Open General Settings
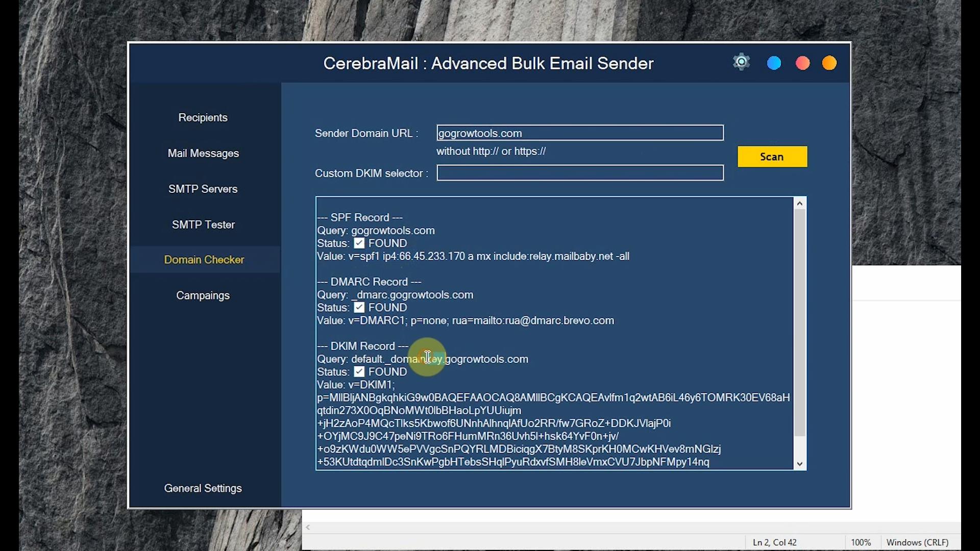Screen dimensions: 980x551 pos(203,488)
